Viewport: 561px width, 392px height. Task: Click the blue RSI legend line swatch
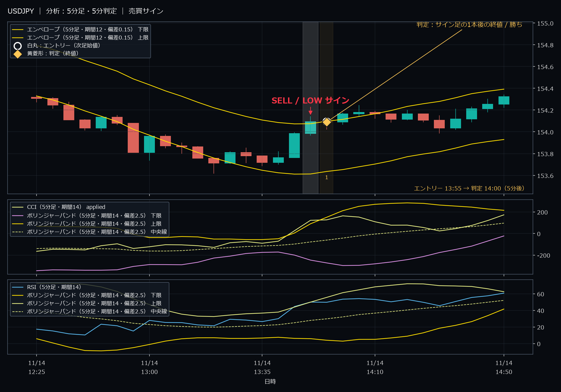(x=18, y=287)
